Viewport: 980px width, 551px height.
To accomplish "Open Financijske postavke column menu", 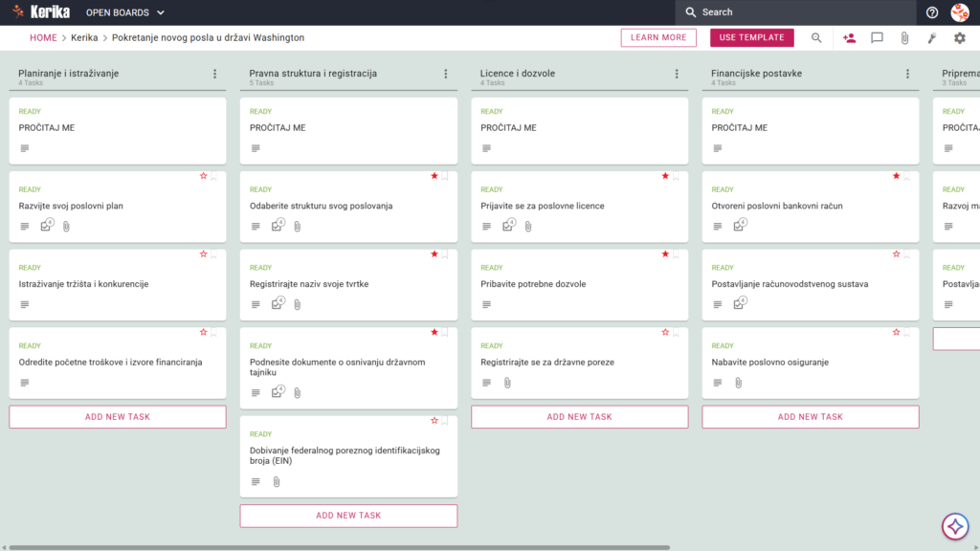I will [x=907, y=74].
